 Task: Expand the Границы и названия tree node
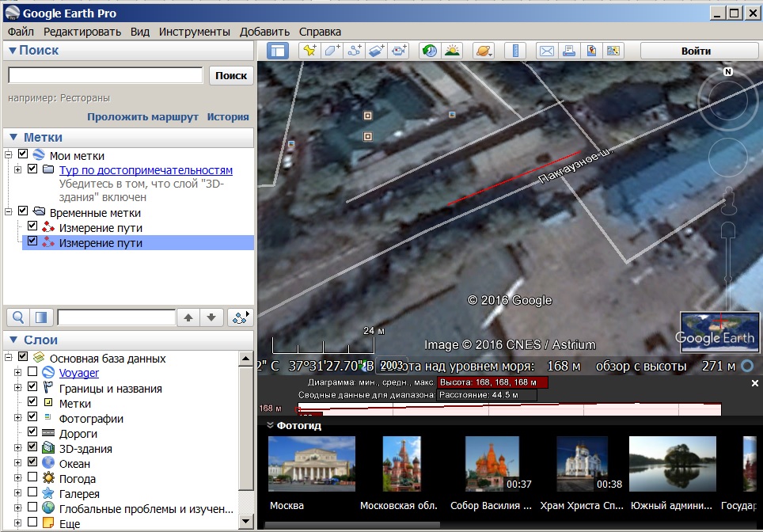pos(17,389)
